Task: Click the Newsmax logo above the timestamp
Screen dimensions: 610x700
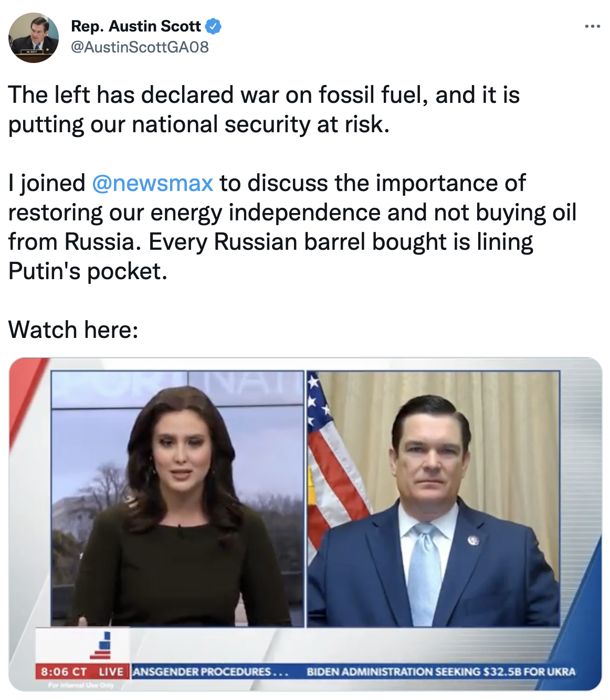Action: (x=103, y=646)
